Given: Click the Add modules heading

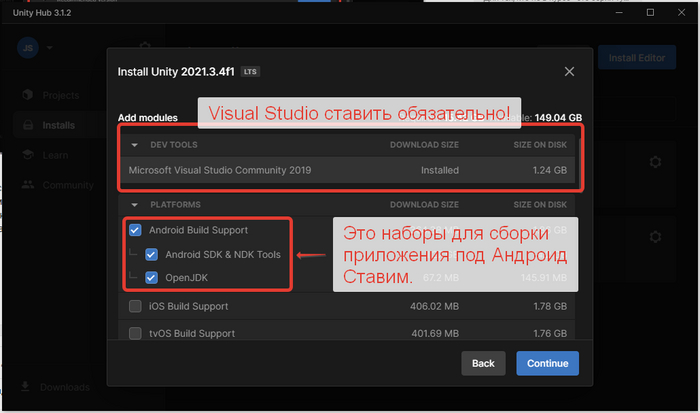Looking at the screenshot, I should point(148,118).
